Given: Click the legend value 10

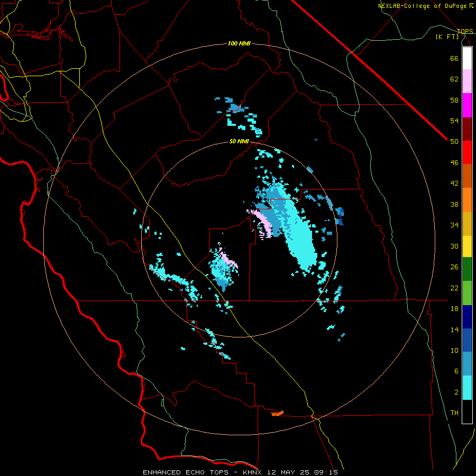Looking at the screenshot, I should [454, 350].
